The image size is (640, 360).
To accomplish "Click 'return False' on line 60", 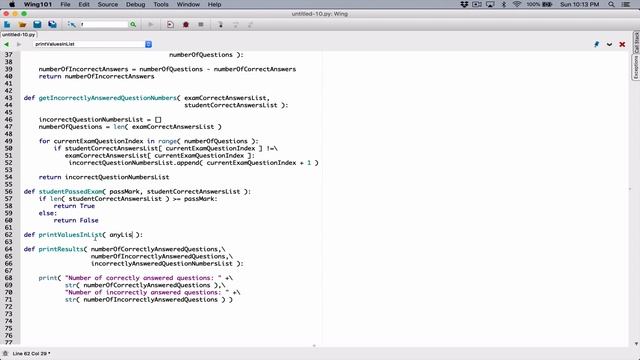I will [x=76, y=220].
